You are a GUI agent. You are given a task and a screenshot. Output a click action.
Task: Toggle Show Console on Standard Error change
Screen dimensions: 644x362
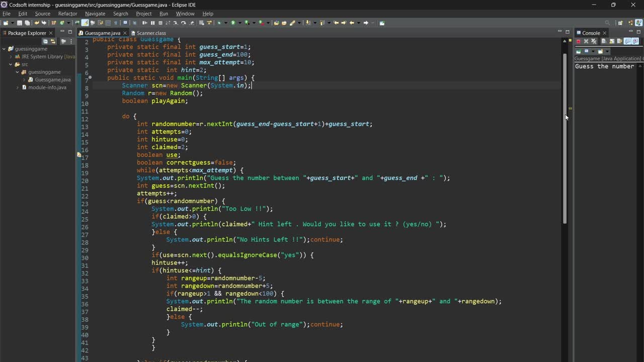635,41
